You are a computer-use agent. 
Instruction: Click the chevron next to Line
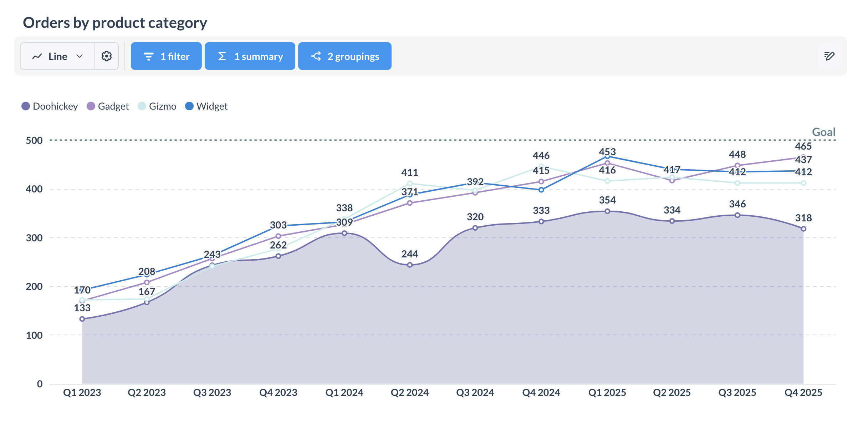(x=80, y=56)
